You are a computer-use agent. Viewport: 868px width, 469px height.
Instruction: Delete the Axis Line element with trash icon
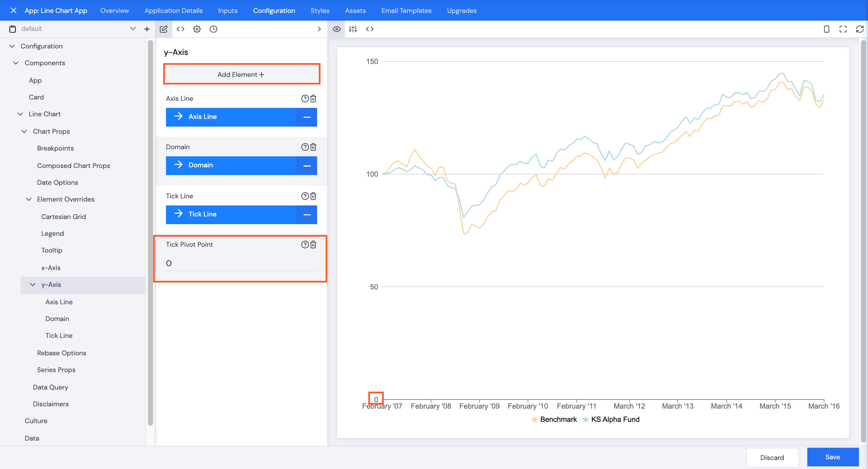pos(313,99)
